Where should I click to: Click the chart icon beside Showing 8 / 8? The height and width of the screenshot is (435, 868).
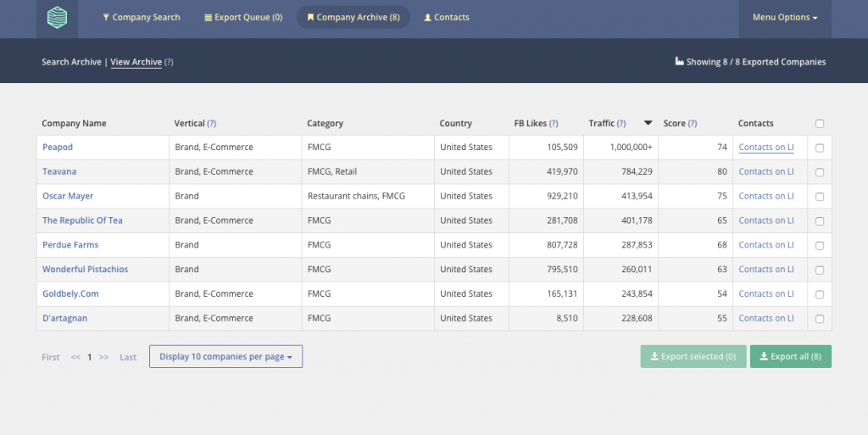[679, 61]
